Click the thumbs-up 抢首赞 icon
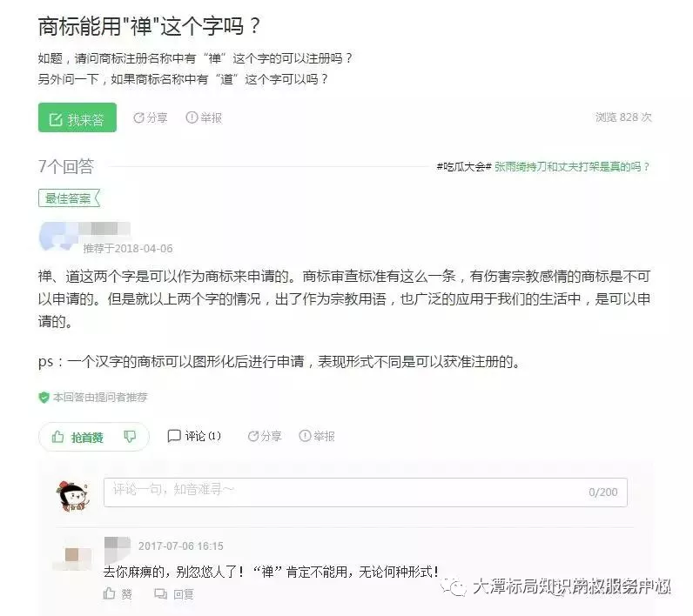 (x=58, y=437)
